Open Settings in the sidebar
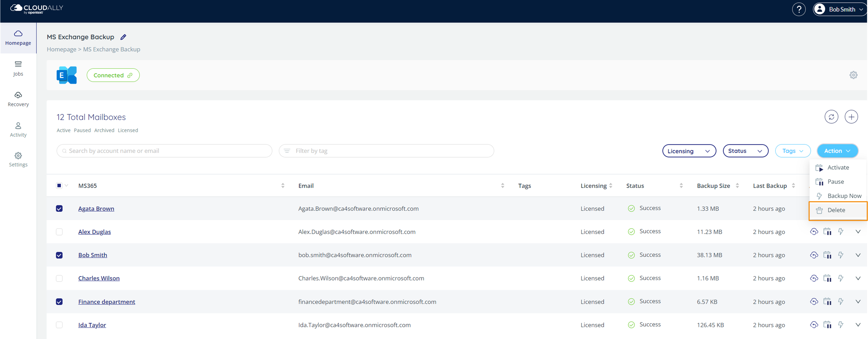868x339 pixels. click(18, 159)
